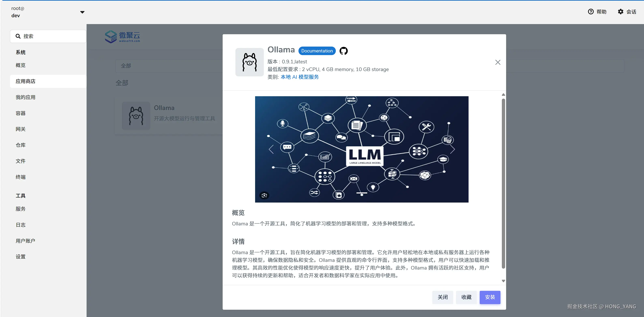Viewport: 644px width, 317px height.
Task: Go to My Apps (我的应用) in sidebar
Action: click(x=26, y=97)
